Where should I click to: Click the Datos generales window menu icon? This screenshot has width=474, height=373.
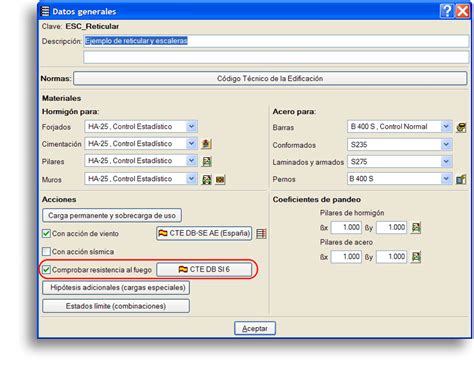tap(45, 11)
